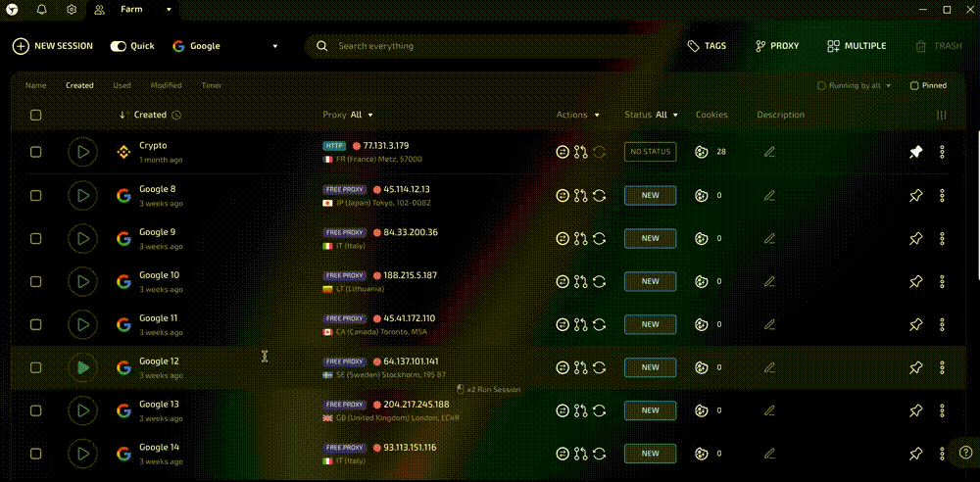
Task: Click the play button for Google 12 session
Action: pyautogui.click(x=83, y=367)
